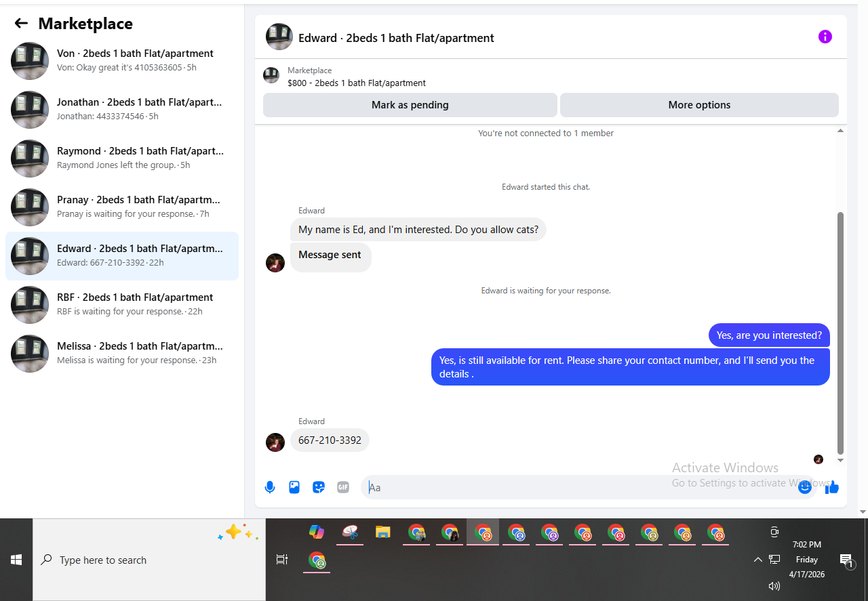Send a thumbs-up like
The image size is (868, 601).
(832, 487)
